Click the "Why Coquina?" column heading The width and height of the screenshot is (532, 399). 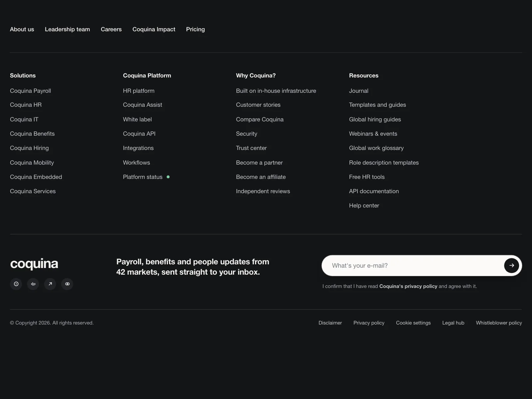pos(256,75)
